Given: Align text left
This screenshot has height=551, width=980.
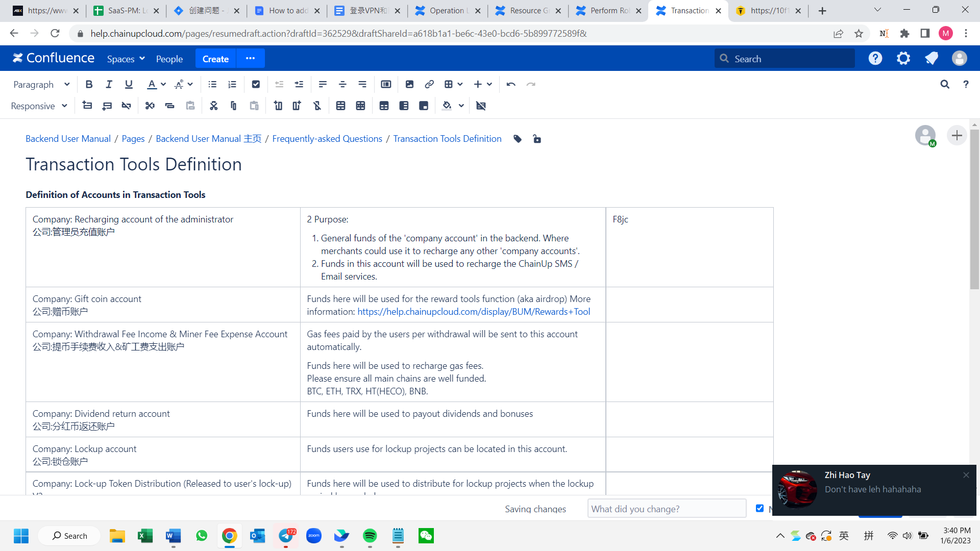Looking at the screenshot, I should point(323,84).
